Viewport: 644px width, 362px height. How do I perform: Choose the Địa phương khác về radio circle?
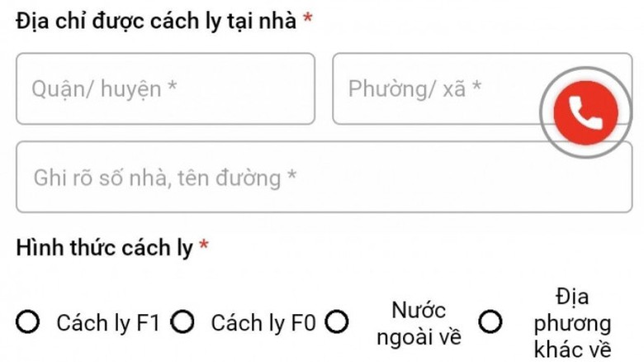point(491,322)
